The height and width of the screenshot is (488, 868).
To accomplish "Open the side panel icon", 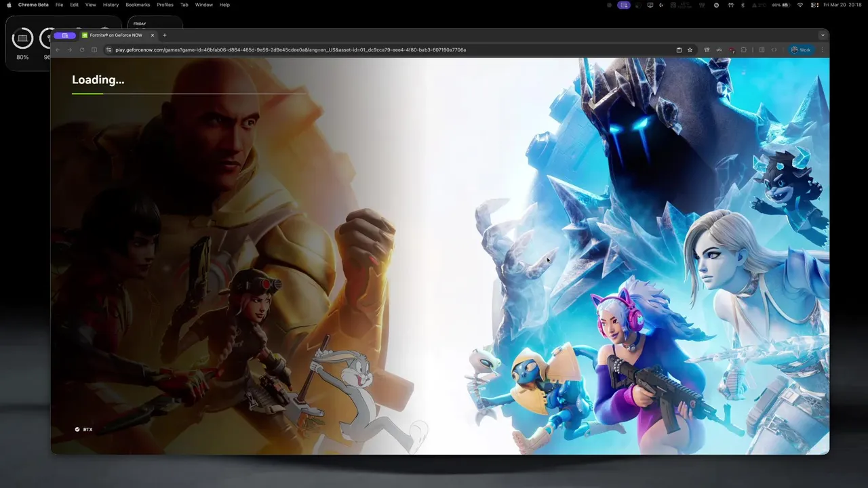I will (762, 49).
